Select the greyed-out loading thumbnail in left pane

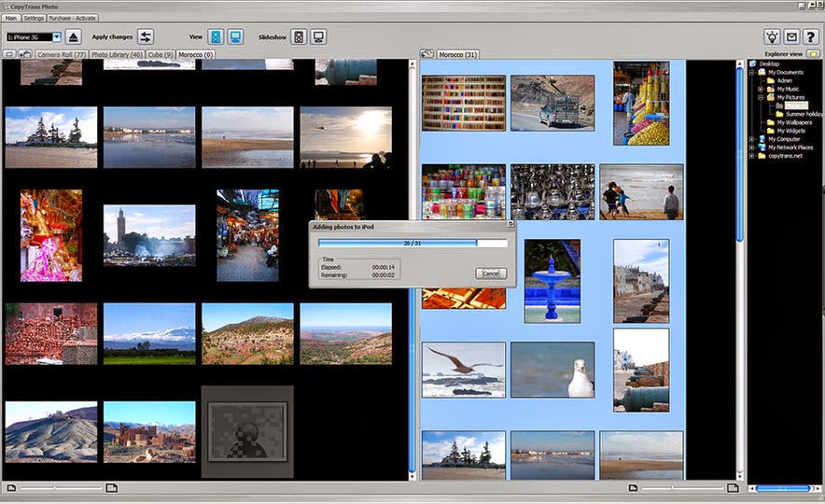coord(247,432)
